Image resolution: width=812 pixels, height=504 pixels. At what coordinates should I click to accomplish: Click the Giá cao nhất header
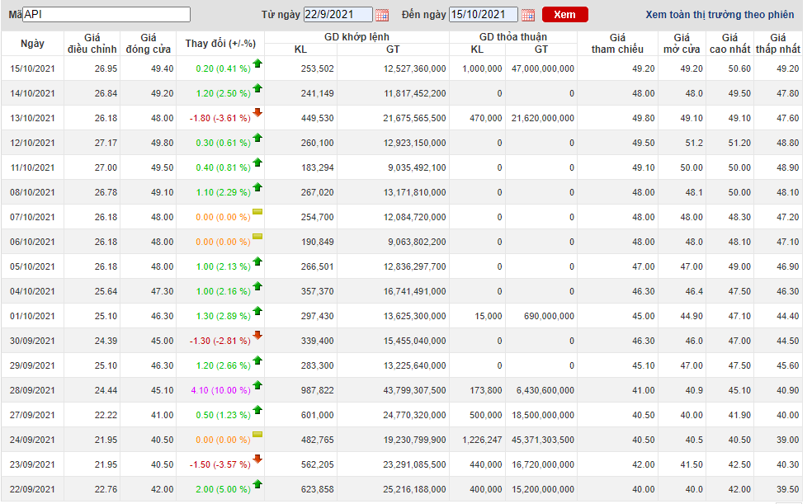coord(729,44)
